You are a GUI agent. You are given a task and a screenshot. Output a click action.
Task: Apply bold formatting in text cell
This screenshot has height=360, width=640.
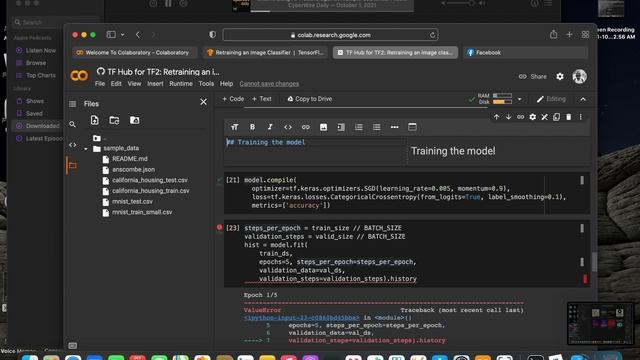tap(252, 127)
